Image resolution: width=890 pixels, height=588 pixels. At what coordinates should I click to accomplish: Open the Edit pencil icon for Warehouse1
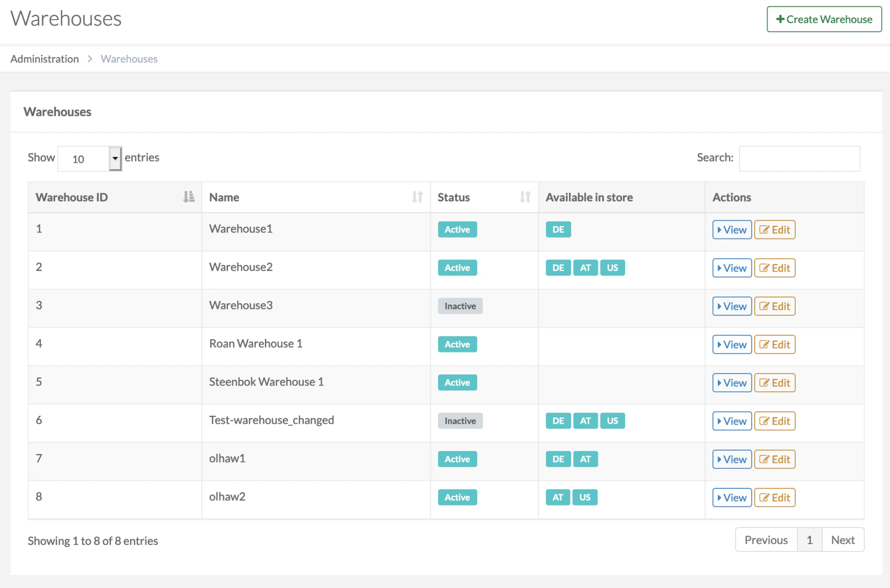coord(765,229)
